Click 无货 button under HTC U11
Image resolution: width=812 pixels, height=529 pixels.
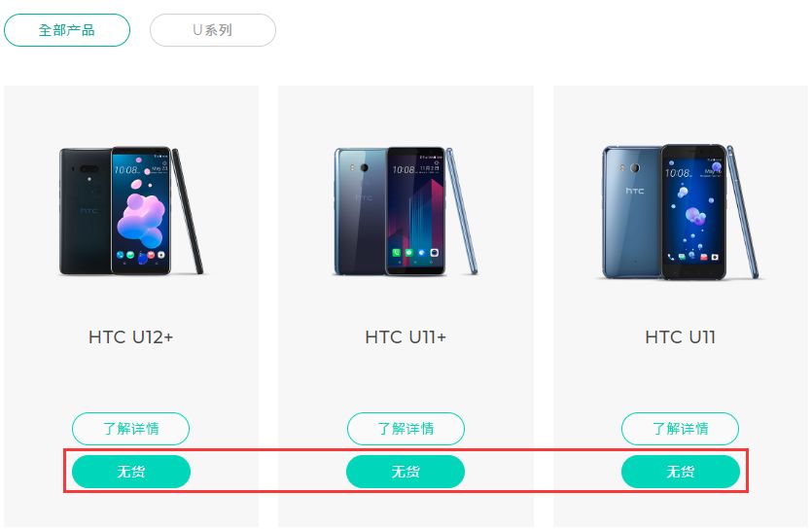(x=681, y=472)
